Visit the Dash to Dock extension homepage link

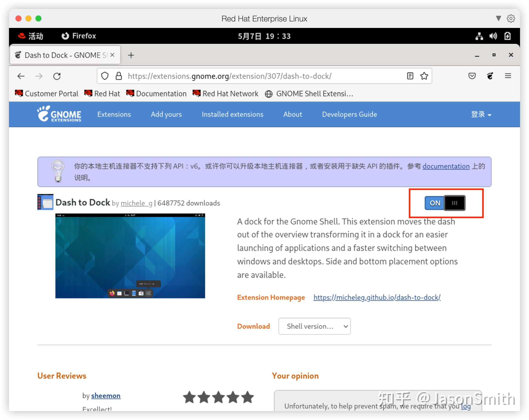(x=377, y=297)
